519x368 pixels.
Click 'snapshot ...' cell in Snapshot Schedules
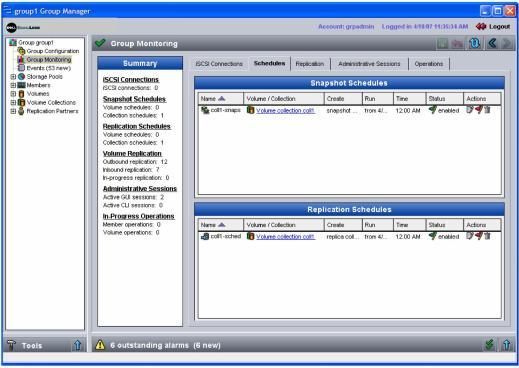click(x=342, y=110)
